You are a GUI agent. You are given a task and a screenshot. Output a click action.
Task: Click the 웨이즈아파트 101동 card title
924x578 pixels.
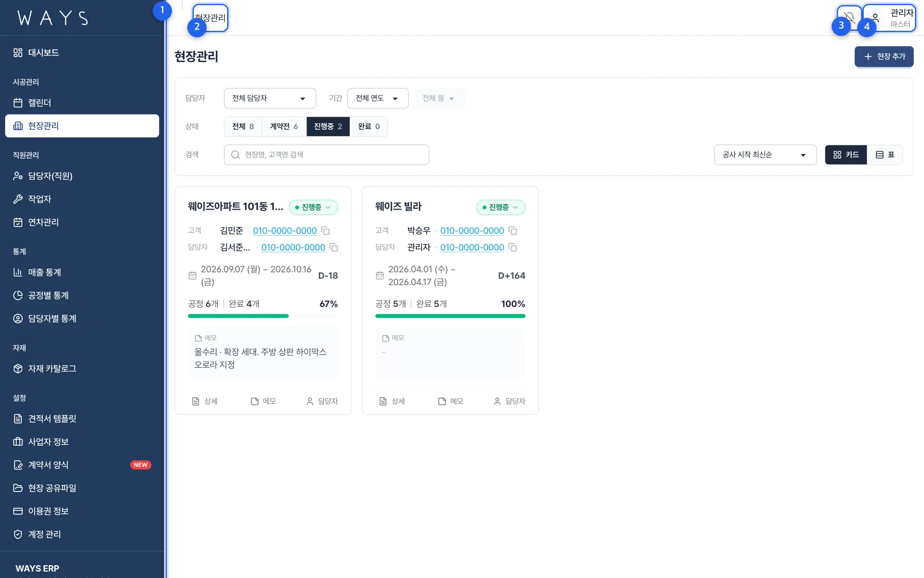click(x=236, y=207)
